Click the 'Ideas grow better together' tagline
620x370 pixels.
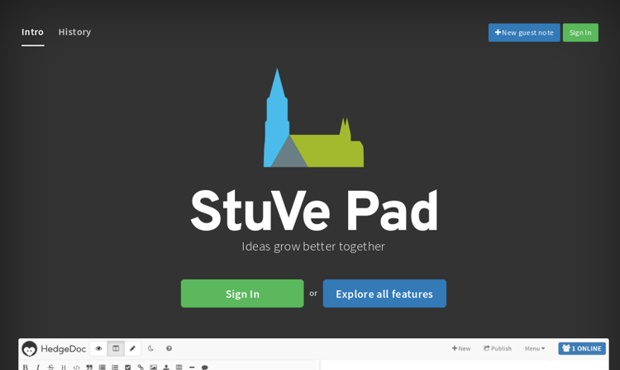click(313, 247)
